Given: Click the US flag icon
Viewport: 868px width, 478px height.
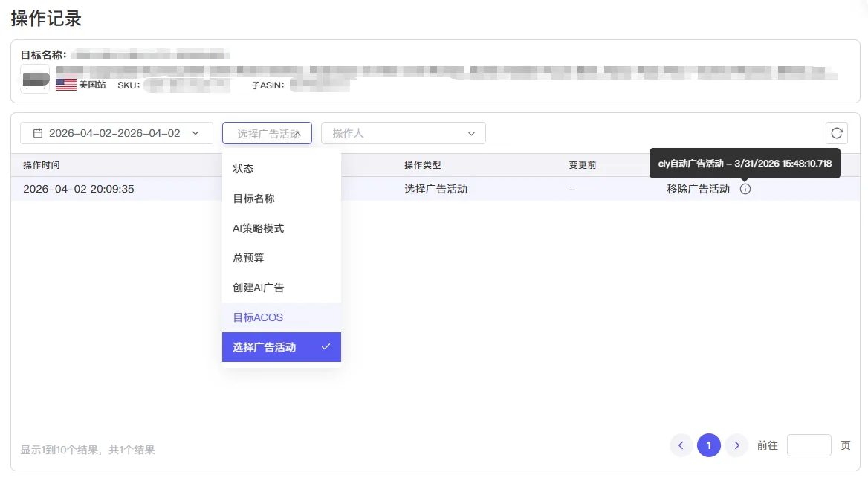Looking at the screenshot, I should click(66, 85).
